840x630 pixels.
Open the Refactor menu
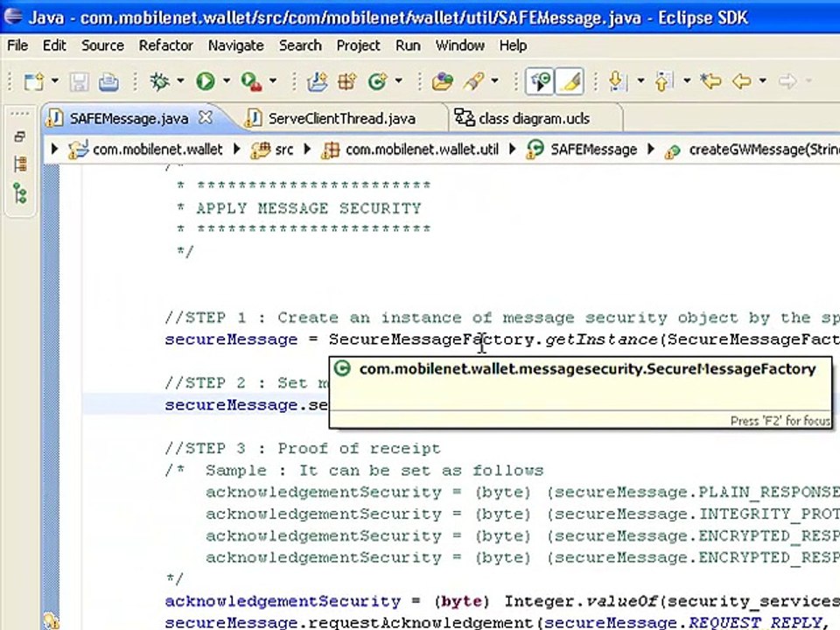165,45
